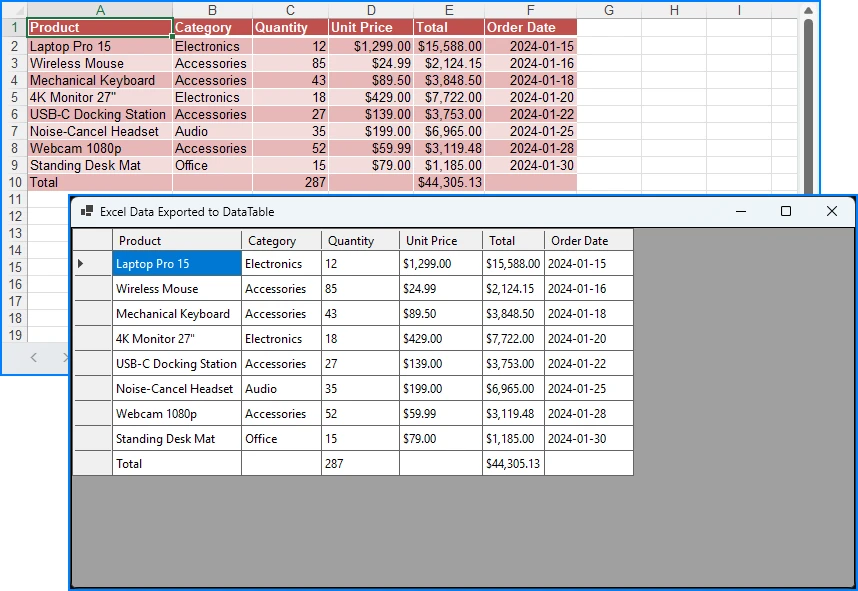
Task: Select Excel cell '$429.00'
Action: coord(371,97)
